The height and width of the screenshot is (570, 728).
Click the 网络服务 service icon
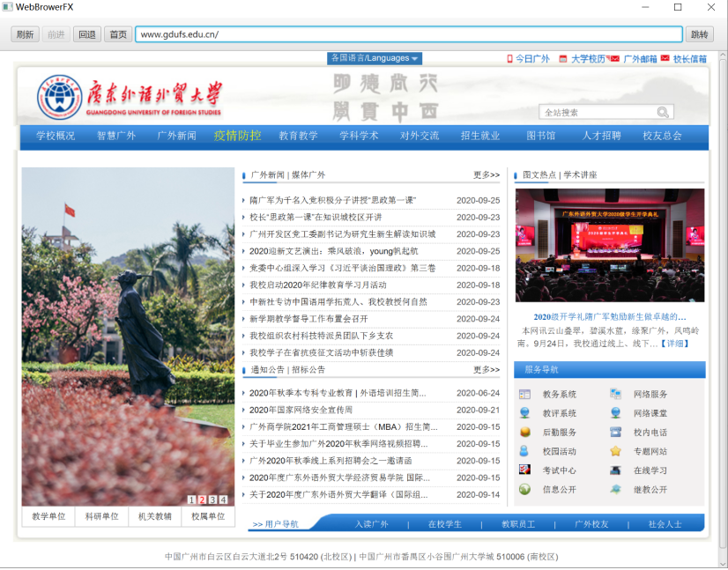615,395
